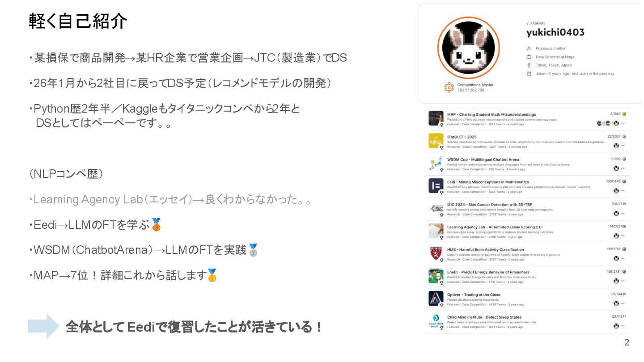Click the gold medal beside 7/1857 rank

[x=624, y=114]
